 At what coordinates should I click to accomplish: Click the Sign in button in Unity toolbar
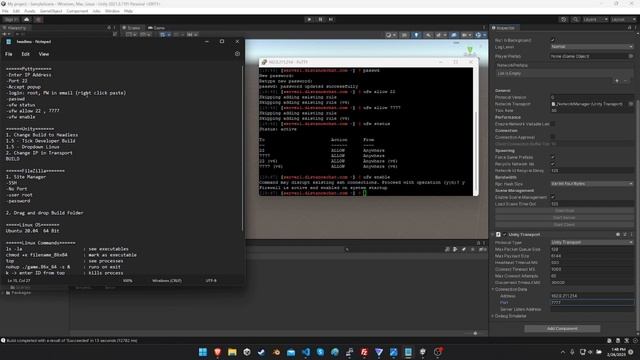(x=11, y=20)
